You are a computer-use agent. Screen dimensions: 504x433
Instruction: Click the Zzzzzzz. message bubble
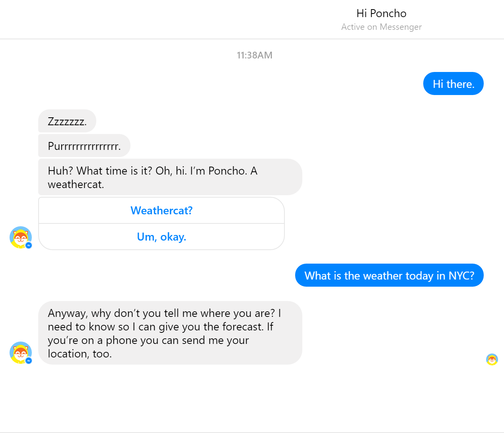[x=67, y=121]
